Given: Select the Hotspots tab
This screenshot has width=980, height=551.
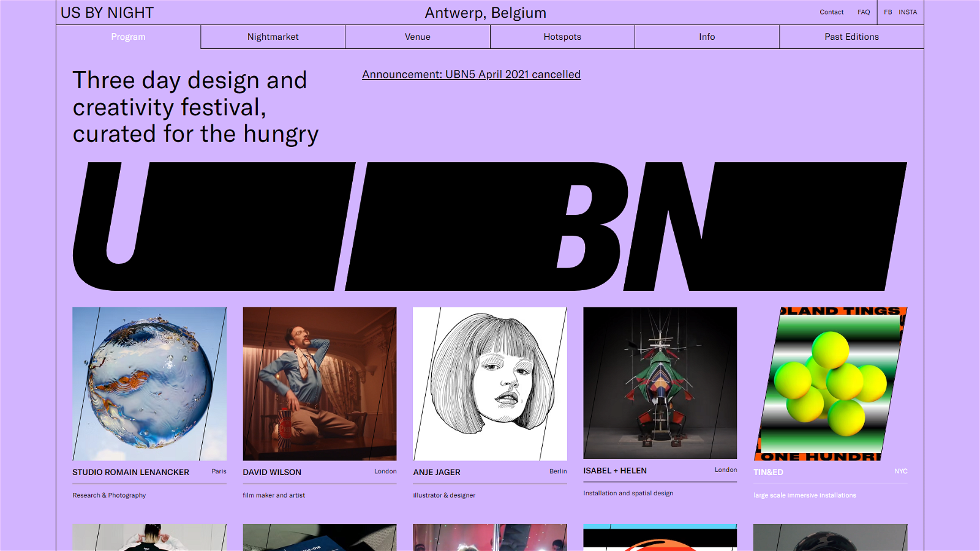Looking at the screenshot, I should [562, 37].
